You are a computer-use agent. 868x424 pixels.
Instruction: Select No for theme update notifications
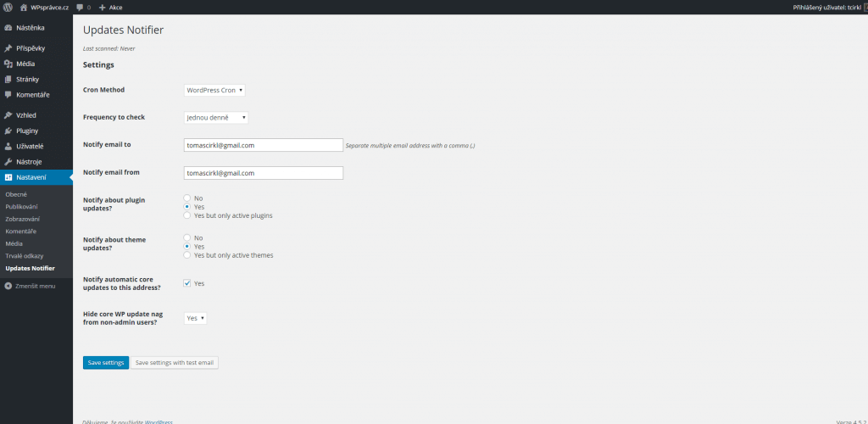pos(187,237)
